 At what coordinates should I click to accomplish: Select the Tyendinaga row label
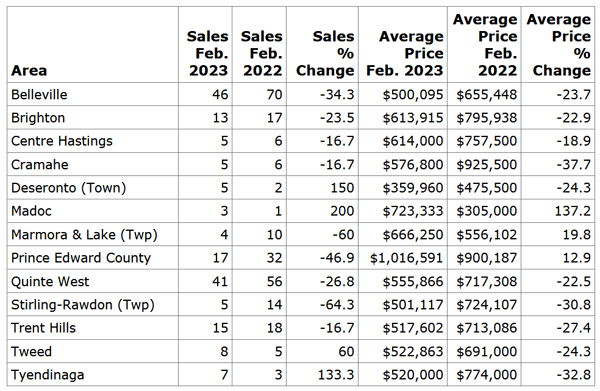coord(47,375)
